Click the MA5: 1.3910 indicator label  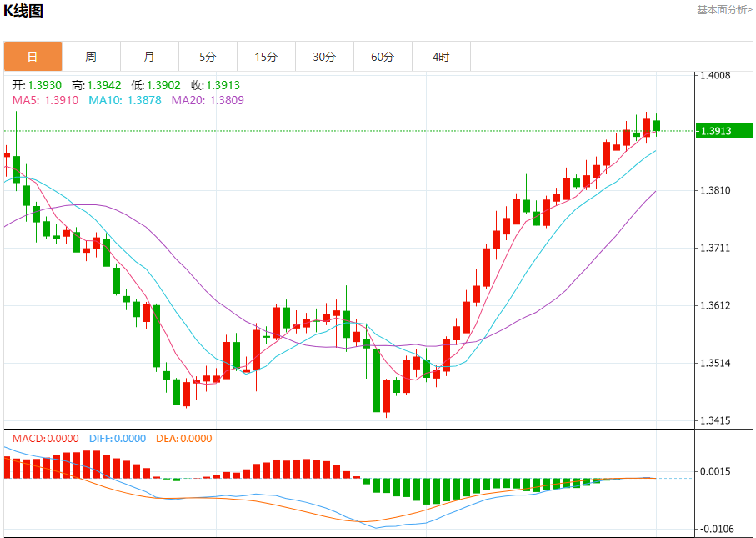45,100
